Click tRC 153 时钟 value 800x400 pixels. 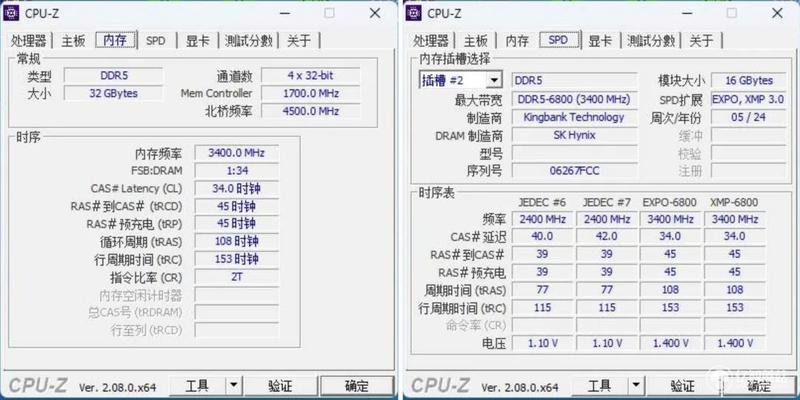point(237,259)
